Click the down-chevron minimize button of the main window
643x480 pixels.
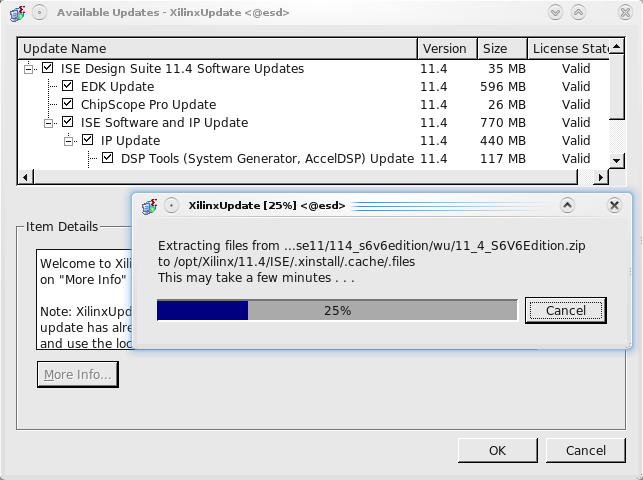[x=583, y=13]
